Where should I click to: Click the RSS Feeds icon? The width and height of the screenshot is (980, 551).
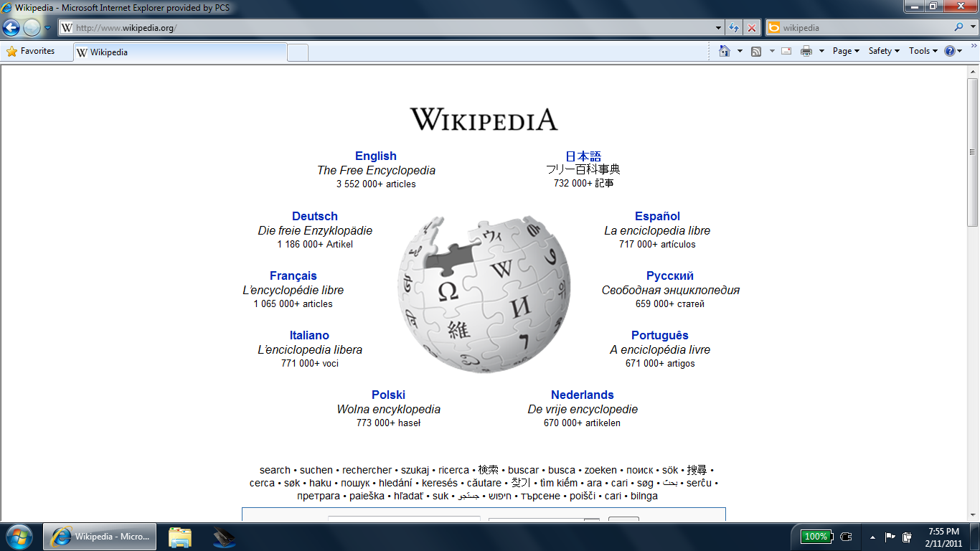coord(756,51)
